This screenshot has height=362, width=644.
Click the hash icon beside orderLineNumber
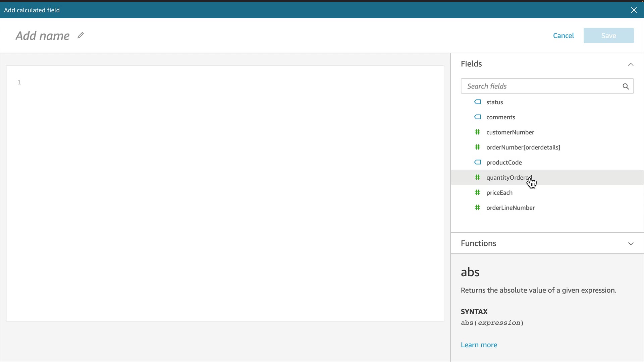coord(477,207)
